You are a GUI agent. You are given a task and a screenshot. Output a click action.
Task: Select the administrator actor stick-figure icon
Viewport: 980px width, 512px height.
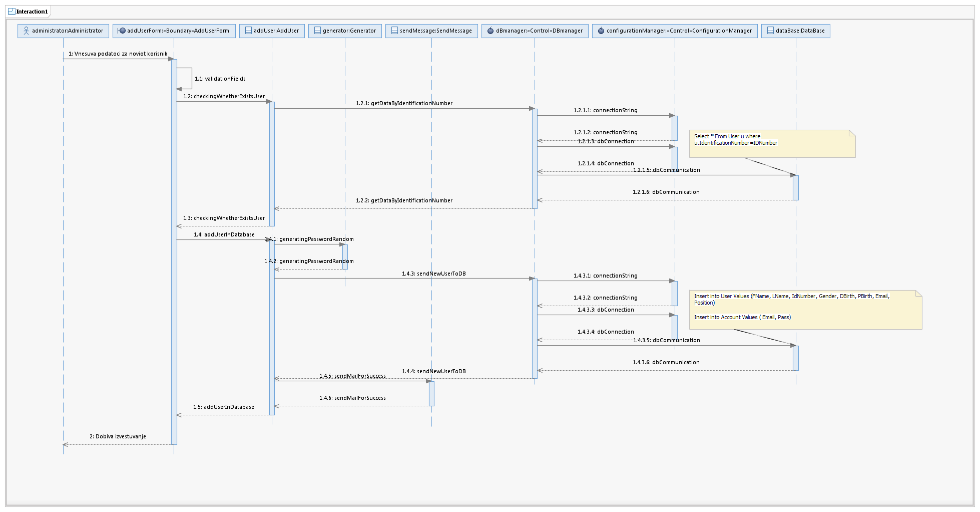pos(26,31)
